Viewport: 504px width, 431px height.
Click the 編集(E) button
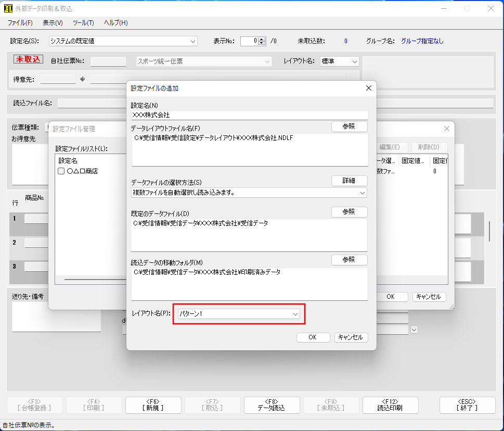click(x=390, y=147)
